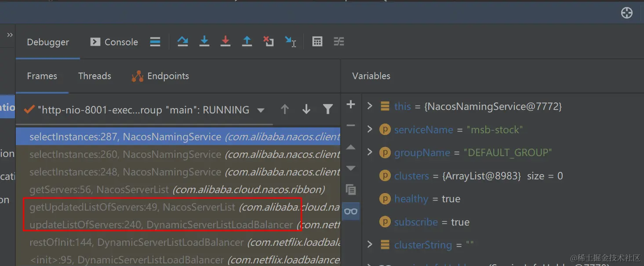Click the New Watch plus icon
644x266 pixels.
click(351, 104)
